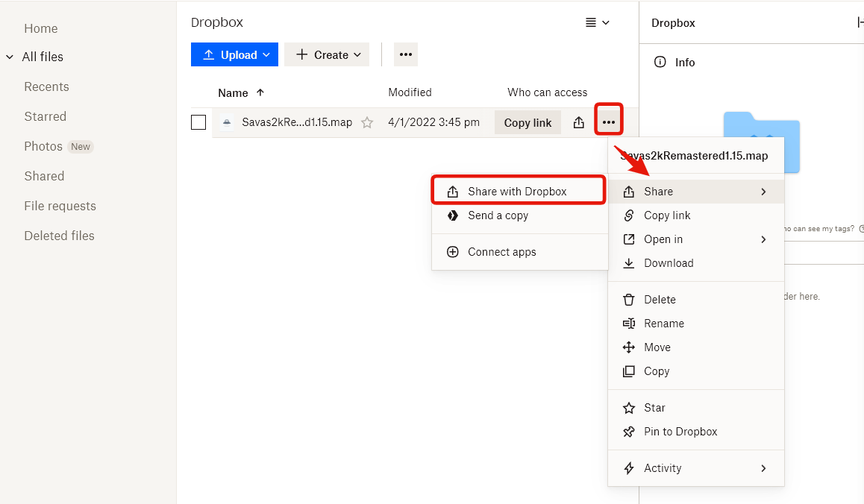Star the Savas2kRe...d1.15.map file
Image resolution: width=864 pixels, height=504 pixels.
(367, 122)
